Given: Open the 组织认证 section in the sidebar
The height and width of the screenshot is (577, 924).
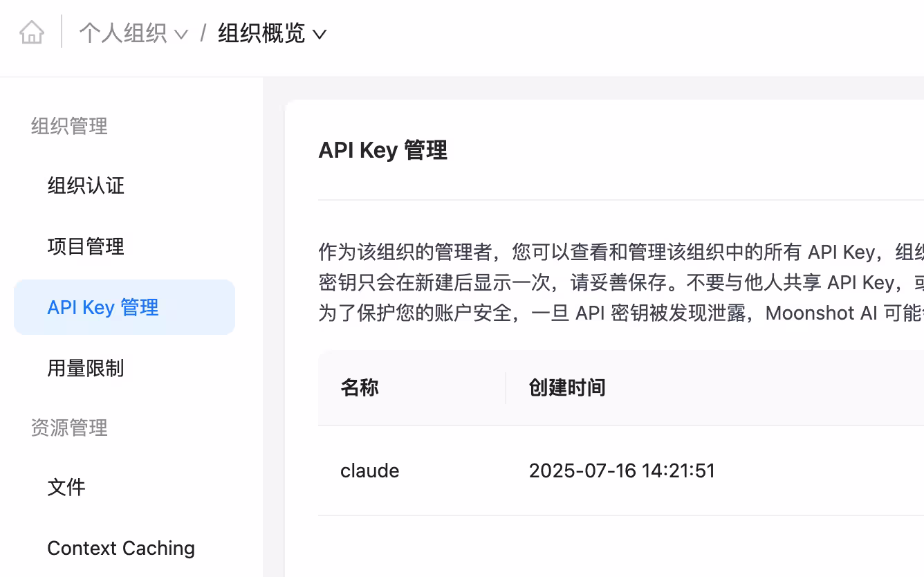Looking at the screenshot, I should (84, 185).
